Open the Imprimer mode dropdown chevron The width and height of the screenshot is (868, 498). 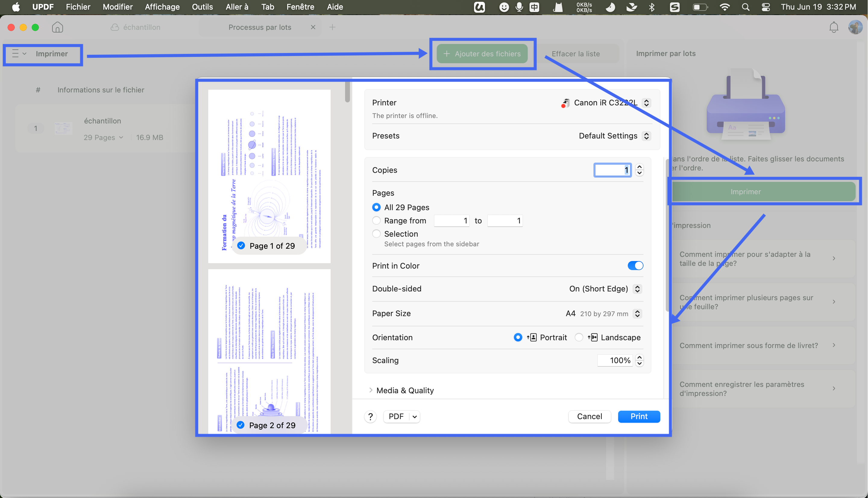pyautogui.click(x=25, y=54)
